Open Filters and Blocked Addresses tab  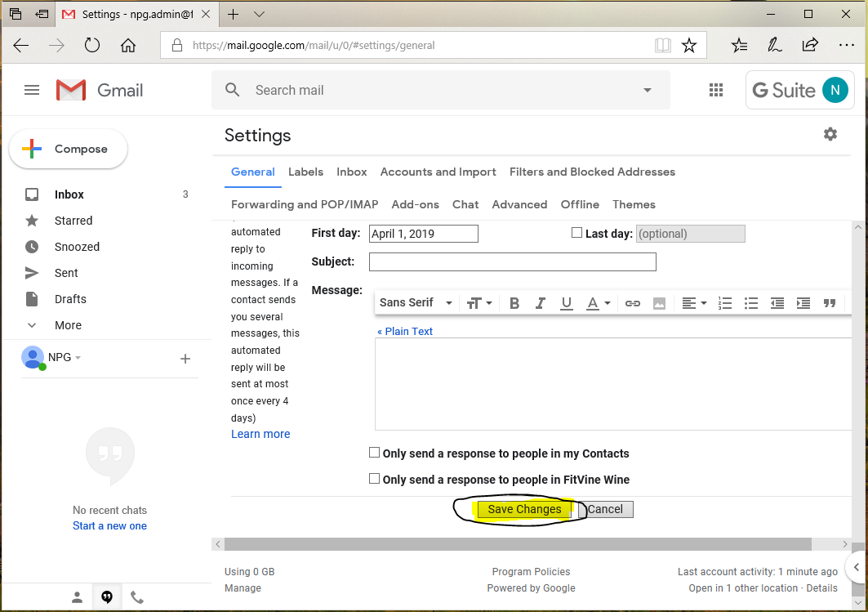(x=592, y=172)
